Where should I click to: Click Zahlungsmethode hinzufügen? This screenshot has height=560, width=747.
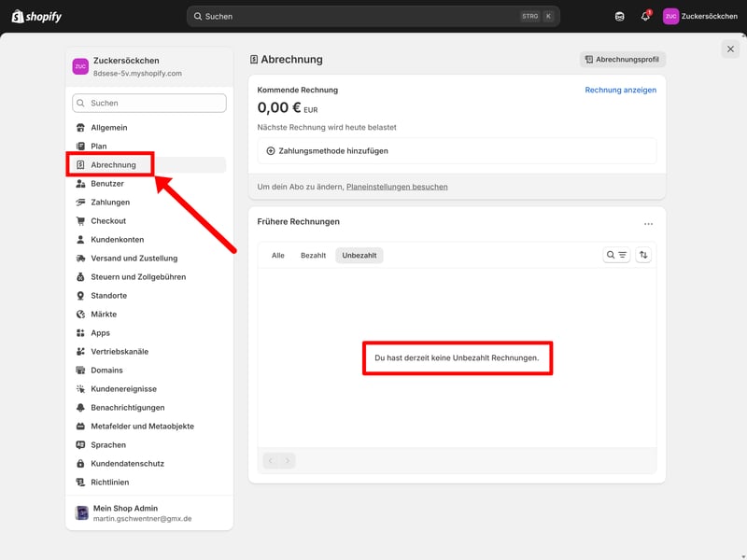point(327,151)
